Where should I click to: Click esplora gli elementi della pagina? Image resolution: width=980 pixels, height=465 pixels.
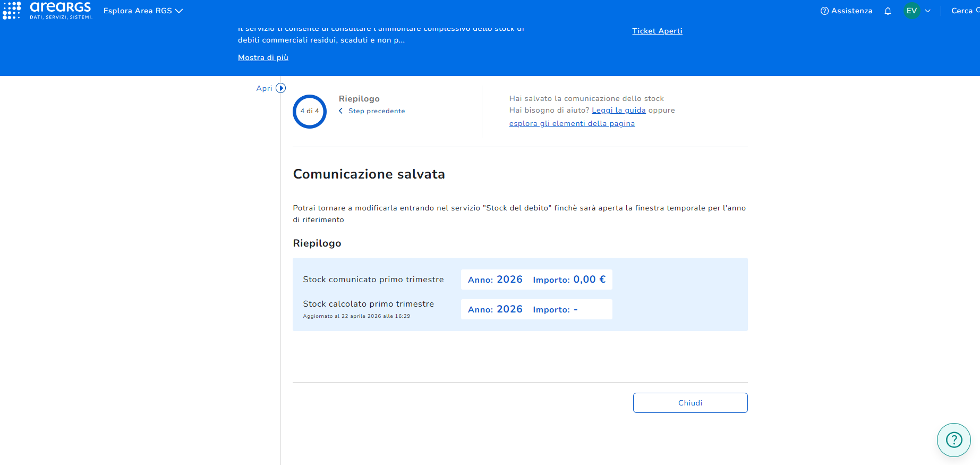click(572, 123)
